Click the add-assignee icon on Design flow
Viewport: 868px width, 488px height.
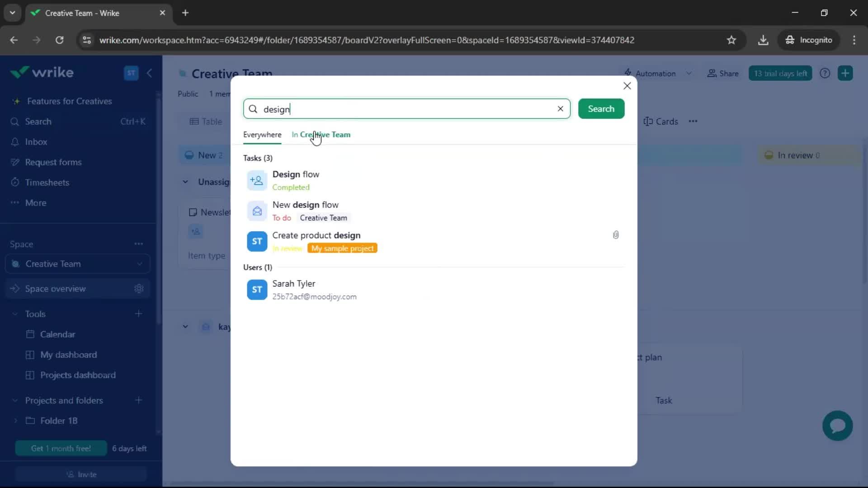(257, 180)
